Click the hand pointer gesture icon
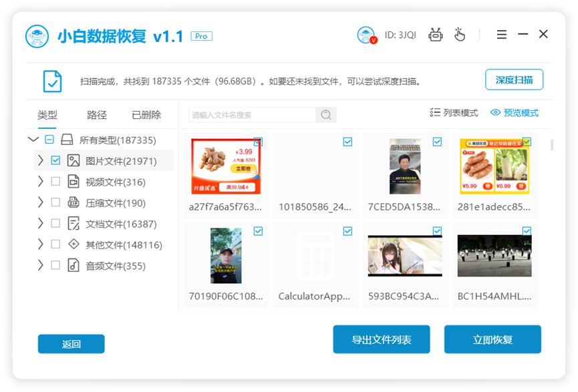Image resolution: width=578 pixels, height=392 pixels. point(459,35)
